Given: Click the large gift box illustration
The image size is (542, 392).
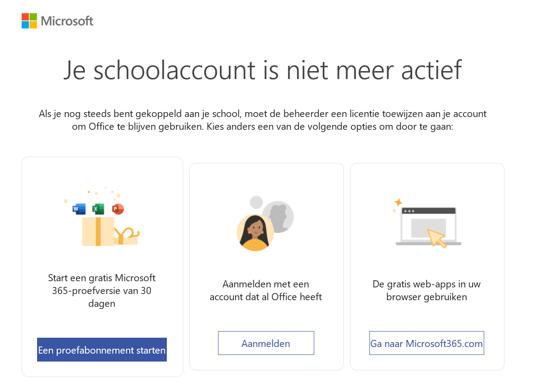Looking at the screenshot, I should point(98,231).
